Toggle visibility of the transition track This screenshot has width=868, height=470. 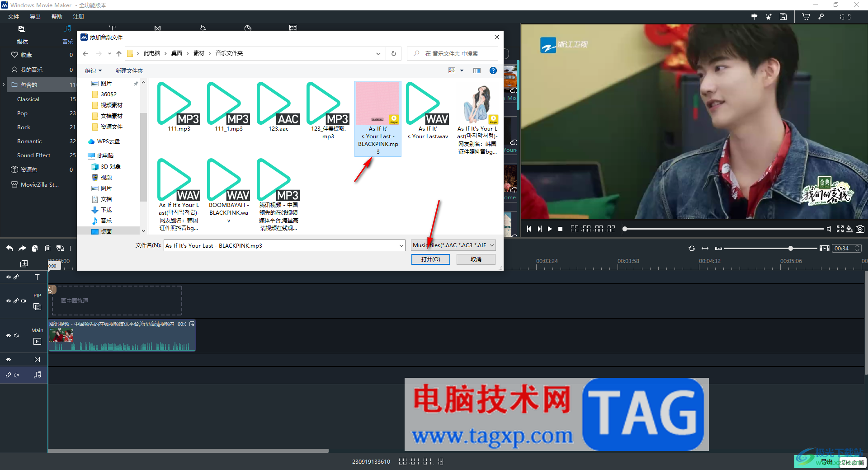(9, 360)
